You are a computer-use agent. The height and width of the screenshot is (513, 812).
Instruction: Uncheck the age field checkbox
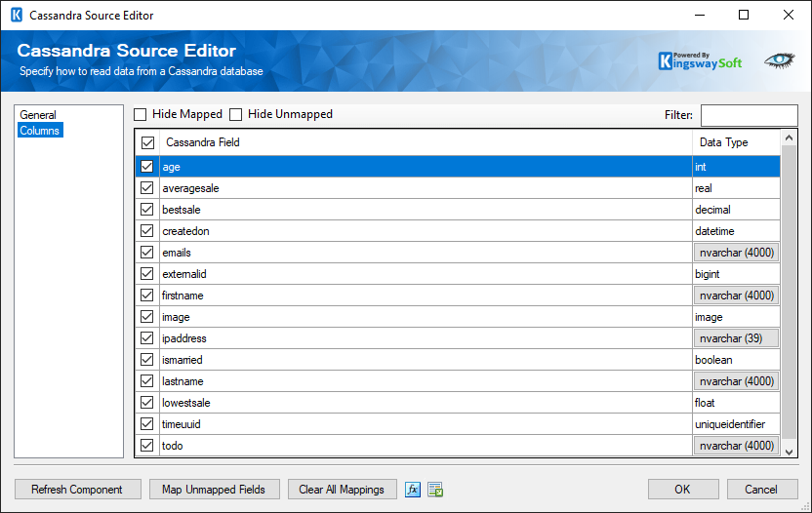147,166
